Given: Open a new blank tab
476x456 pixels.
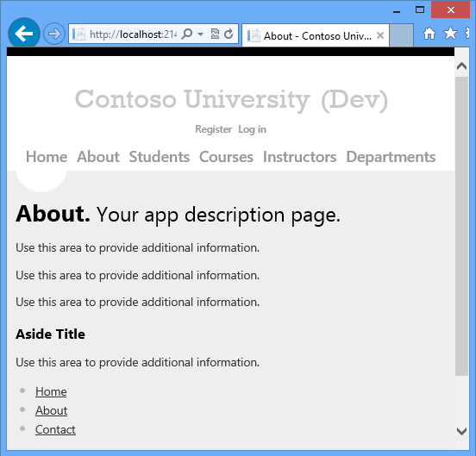Looking at the screenshot, I should pyautogui.click(x=401, y=36).
